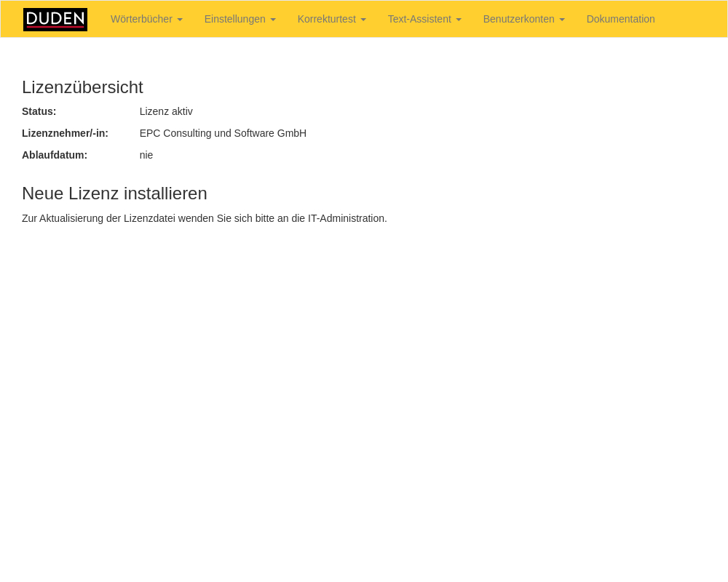Viewport: 728px width, 582px height.
Task: Click the IT-Administration notice text
Action: [x=205, y=218]
